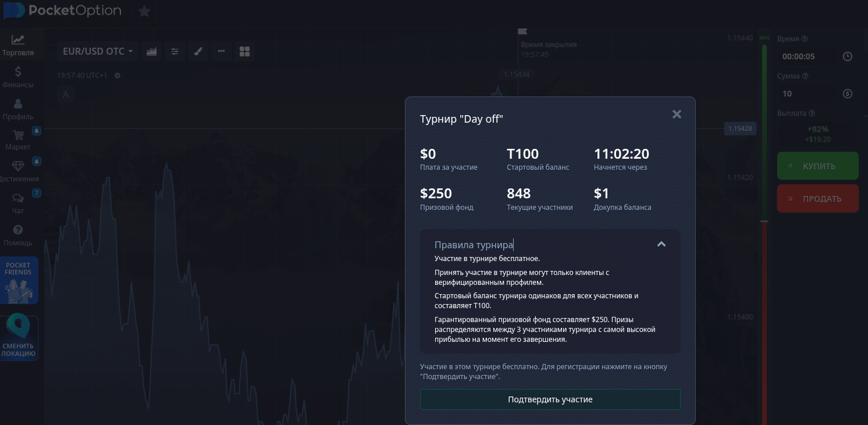Open the Торговля sidebar section
This screenshot has width=868, height=425.
(18, 45)
